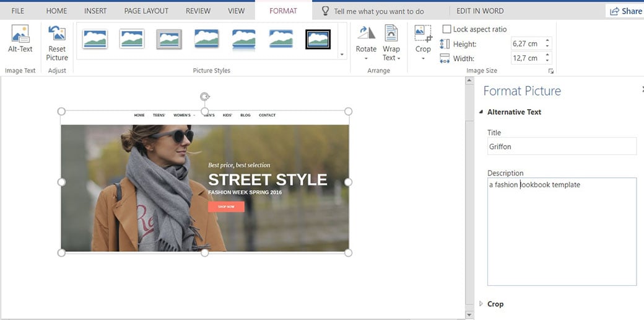Collapse the Alternative Text section

pos(514,112)
